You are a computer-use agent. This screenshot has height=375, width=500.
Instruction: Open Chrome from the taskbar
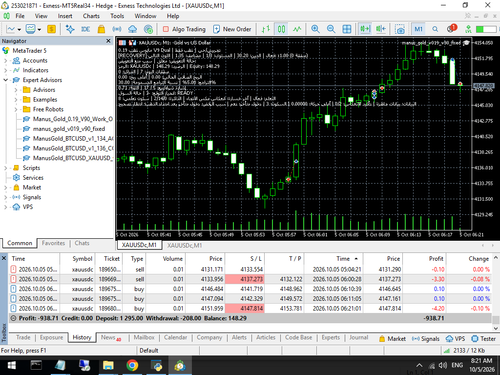click(x=132, y=366)
